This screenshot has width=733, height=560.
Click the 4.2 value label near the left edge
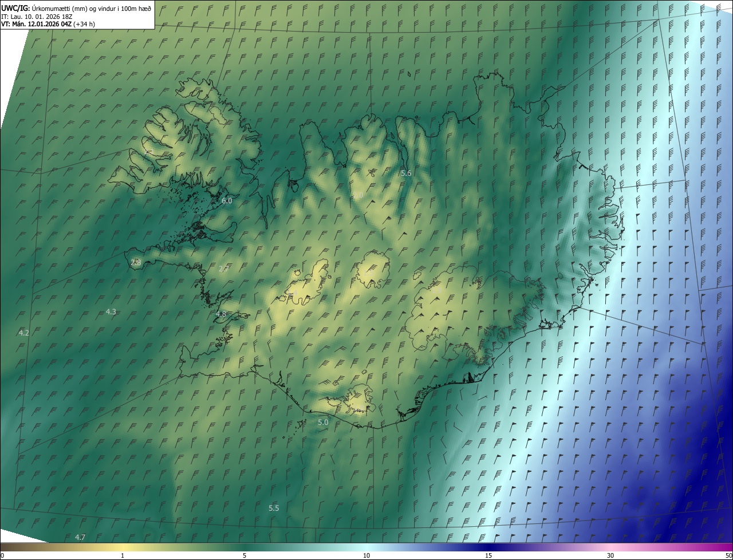coord(24,333)
